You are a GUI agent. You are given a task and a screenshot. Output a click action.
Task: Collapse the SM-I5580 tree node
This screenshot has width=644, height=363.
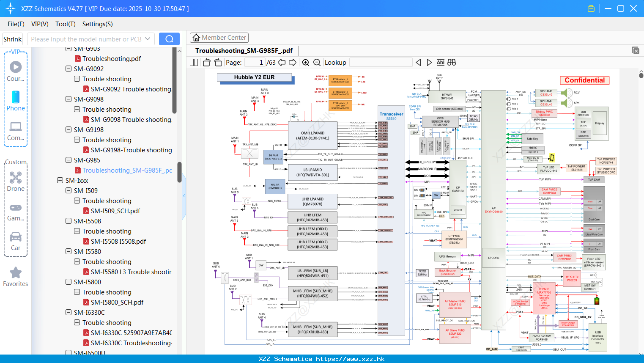[69, 251]
